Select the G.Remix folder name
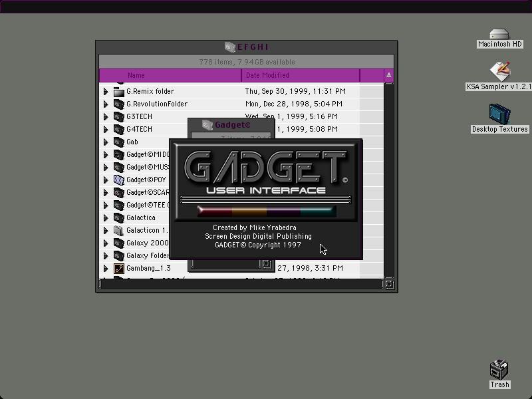The height and width of the screenshot is (399, 532). pos(150,91)
